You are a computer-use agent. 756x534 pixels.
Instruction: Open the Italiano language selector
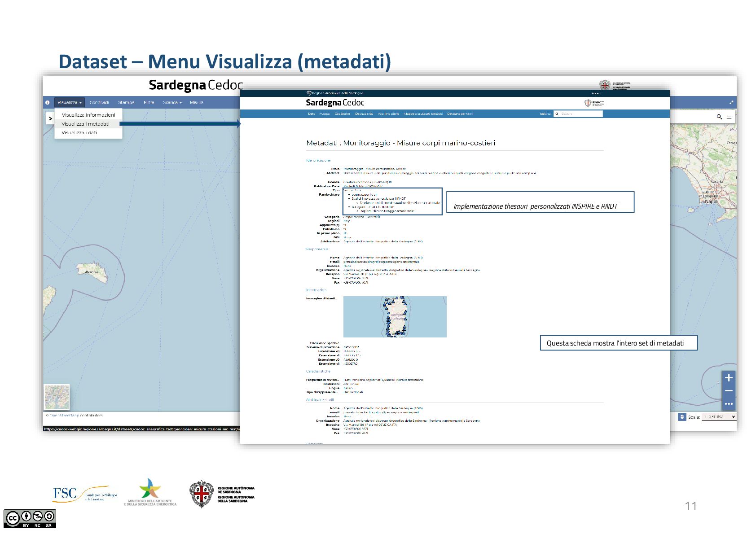pyautogui.click(x=545, y=114)
